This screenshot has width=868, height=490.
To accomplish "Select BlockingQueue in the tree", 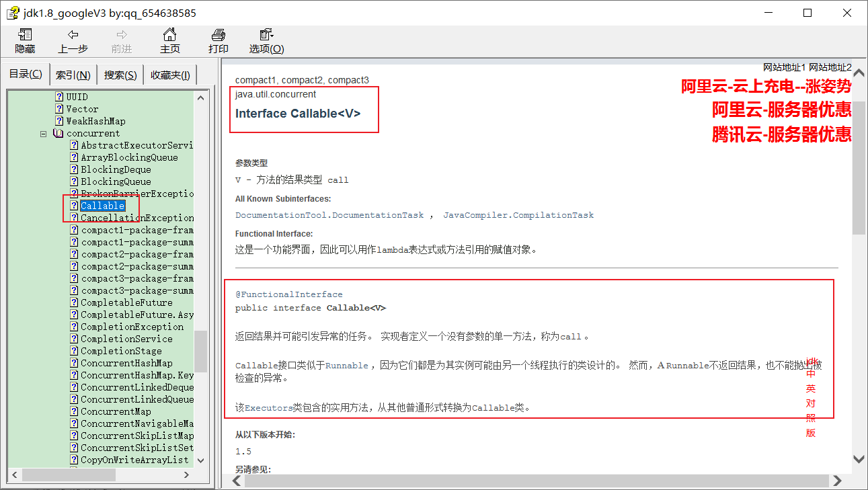I will [116, 181].
